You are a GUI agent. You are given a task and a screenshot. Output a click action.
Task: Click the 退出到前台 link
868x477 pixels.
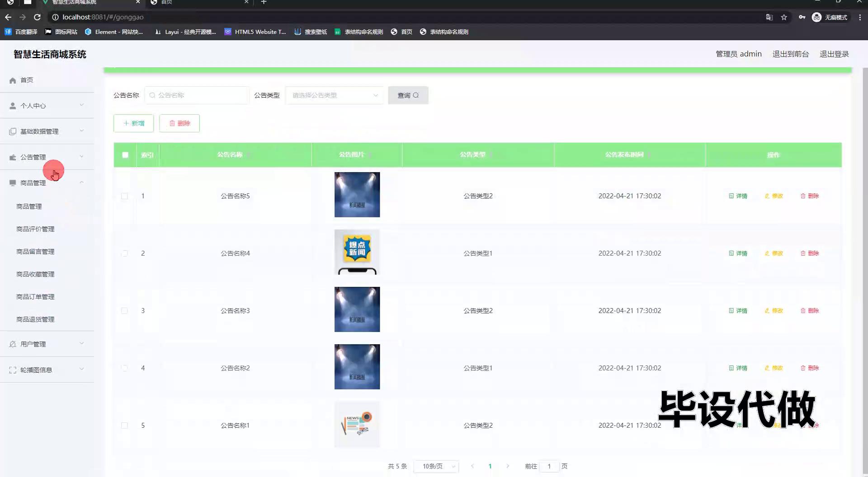coord(791,54)
